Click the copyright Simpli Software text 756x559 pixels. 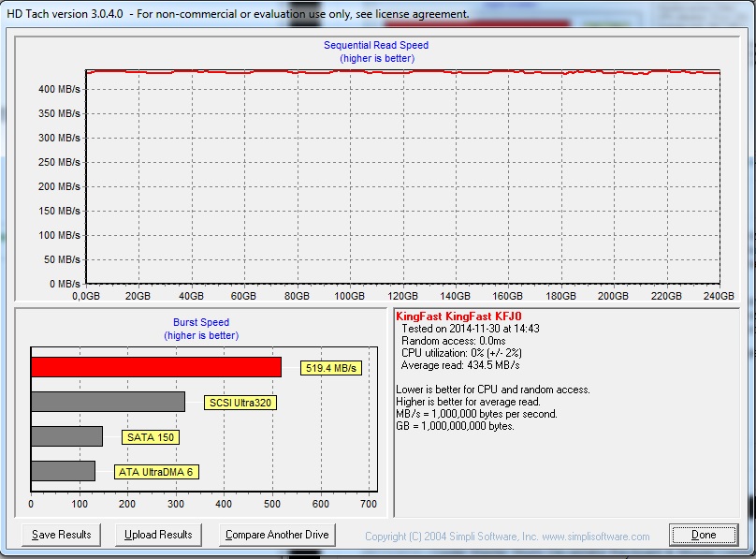coord(507,537)
